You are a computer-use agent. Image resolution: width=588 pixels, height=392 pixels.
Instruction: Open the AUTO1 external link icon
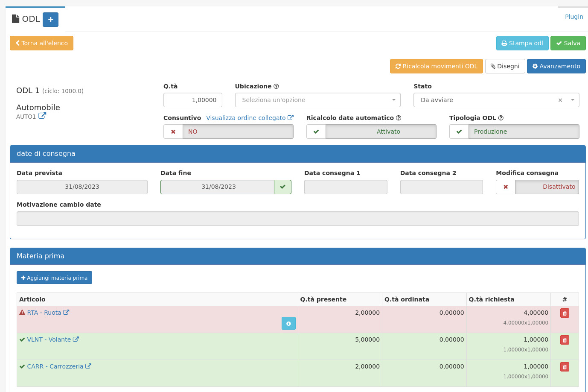[42, 116]
